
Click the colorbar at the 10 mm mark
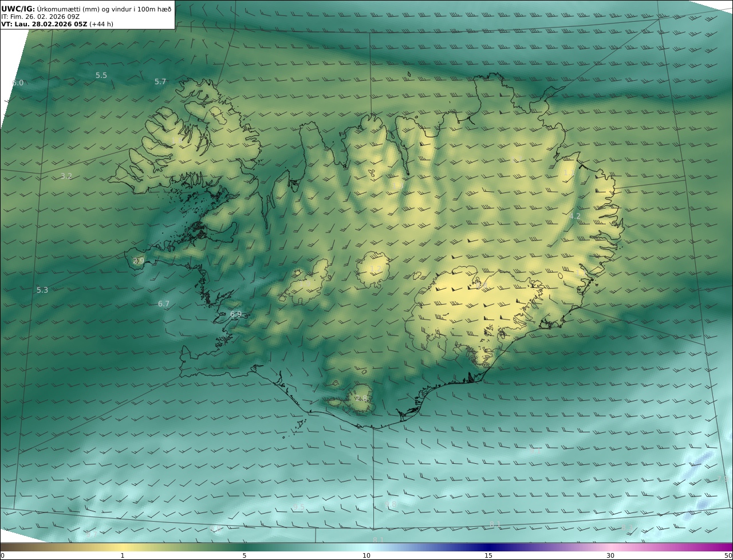(366, 547)
